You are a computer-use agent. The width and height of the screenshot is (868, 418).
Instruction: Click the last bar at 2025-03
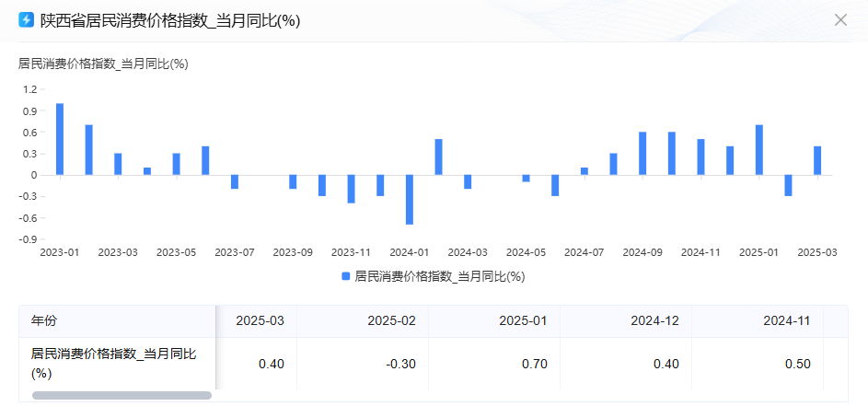coord(817,160)
